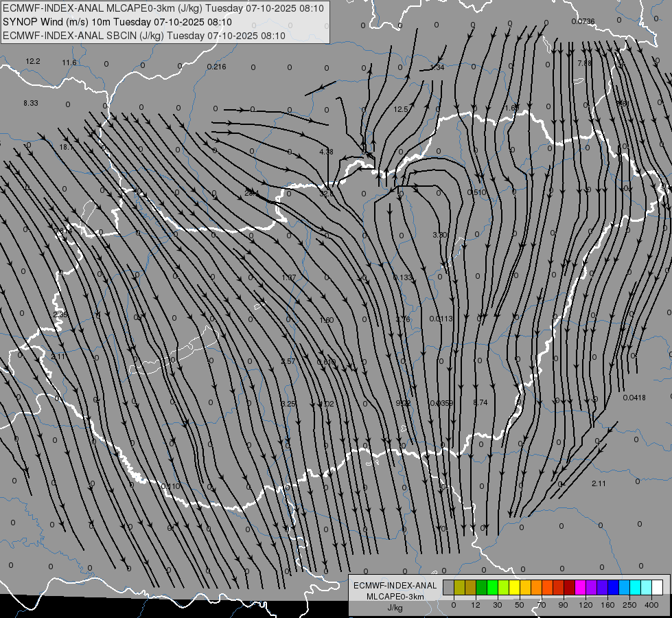Screen dimensions: 672x618
Task: Click the map value 4.38
Action: [326, 152]
